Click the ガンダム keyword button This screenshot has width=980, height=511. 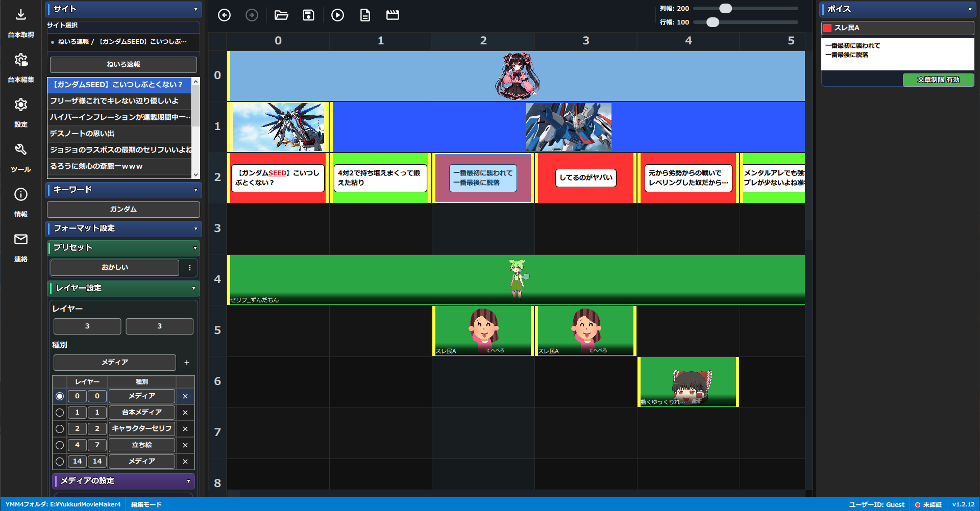click(124, 209)
